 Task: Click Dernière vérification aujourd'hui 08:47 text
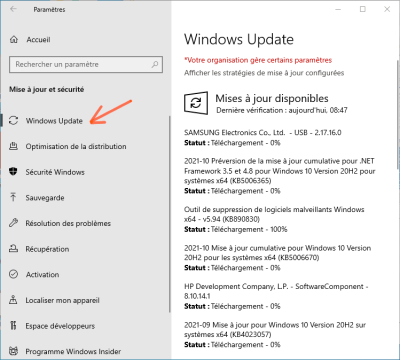click(x=282, y=110)
